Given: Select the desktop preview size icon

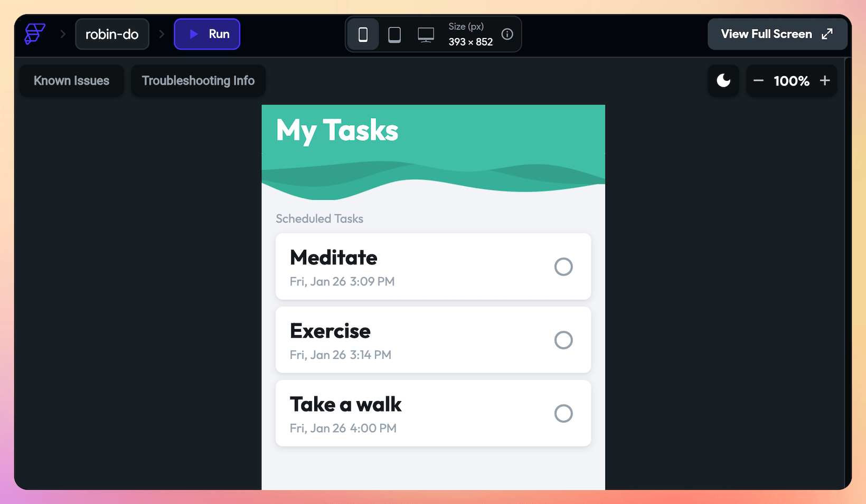Looking at the screenshot, I should tap(426, 34).
